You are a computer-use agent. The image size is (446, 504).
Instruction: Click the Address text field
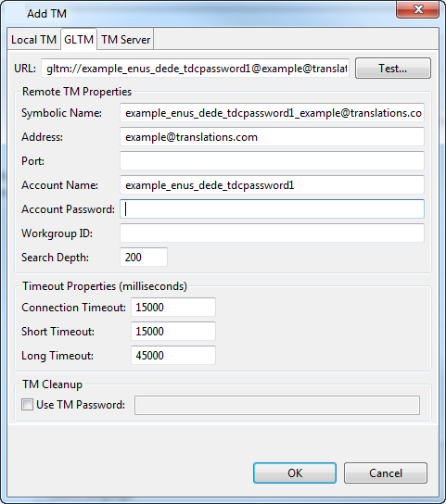click(x=272, y=136)
